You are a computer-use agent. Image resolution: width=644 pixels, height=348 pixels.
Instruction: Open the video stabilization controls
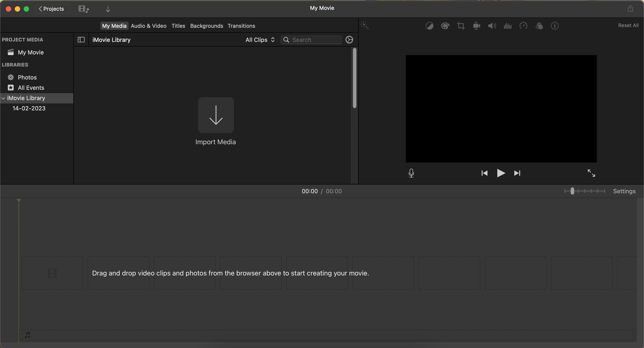tap(476, 26)
